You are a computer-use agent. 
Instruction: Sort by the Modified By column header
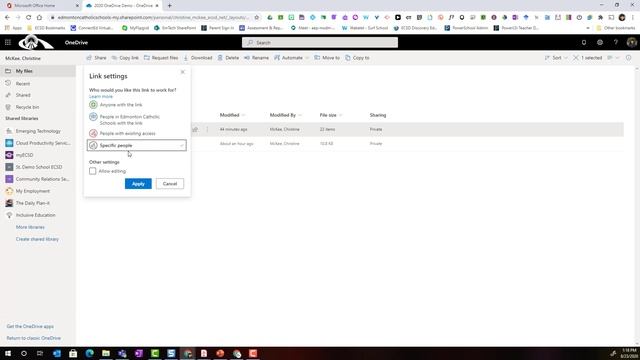coord(285,115)
